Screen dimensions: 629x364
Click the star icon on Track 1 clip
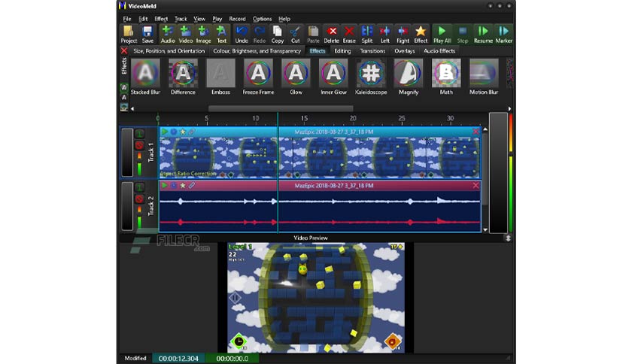tap(183, 132)
